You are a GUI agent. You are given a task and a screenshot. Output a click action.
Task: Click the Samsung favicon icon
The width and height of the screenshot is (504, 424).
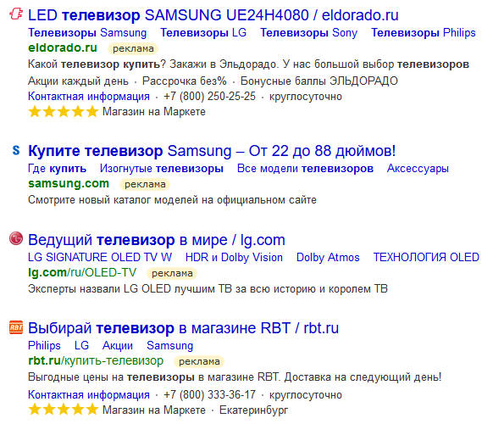(x=16, y=150)
